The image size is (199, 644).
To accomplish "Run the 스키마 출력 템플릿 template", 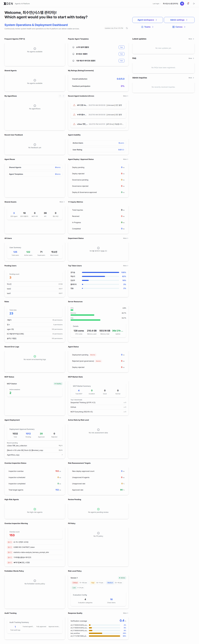I will 121,47.
